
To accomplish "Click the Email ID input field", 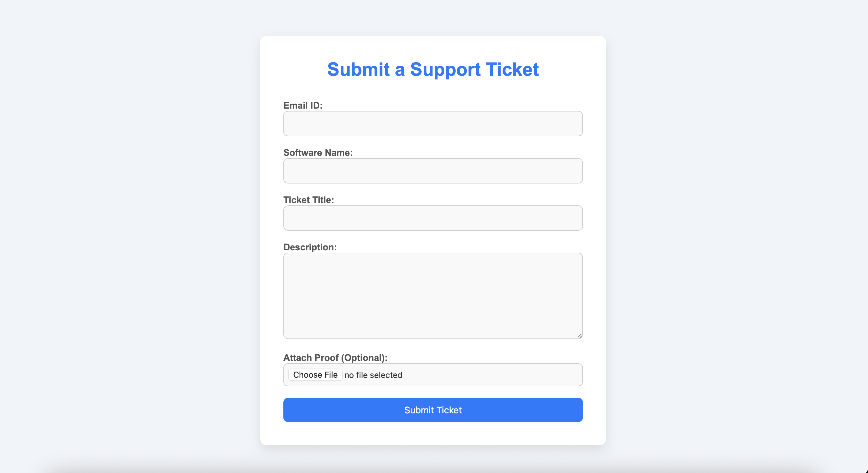I will point(433,124).
